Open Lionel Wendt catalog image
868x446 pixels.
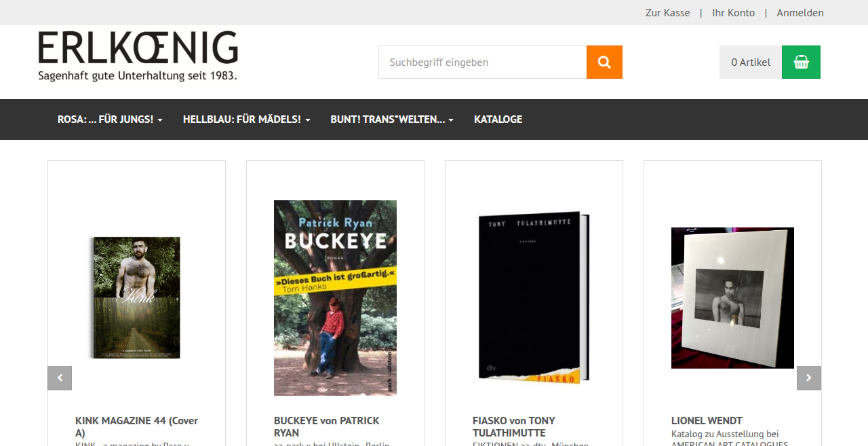(732, 298)
